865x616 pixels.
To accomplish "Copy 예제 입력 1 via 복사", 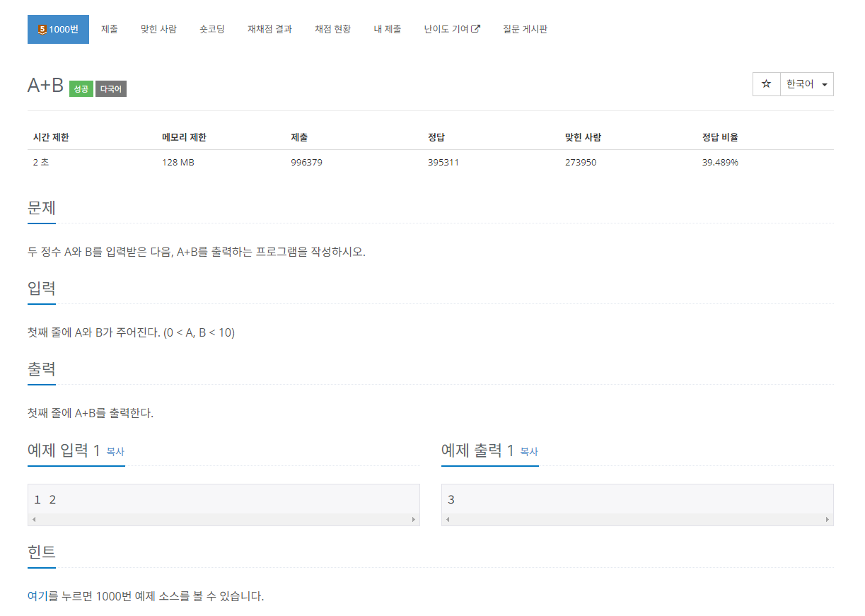I will pos(115,452).
